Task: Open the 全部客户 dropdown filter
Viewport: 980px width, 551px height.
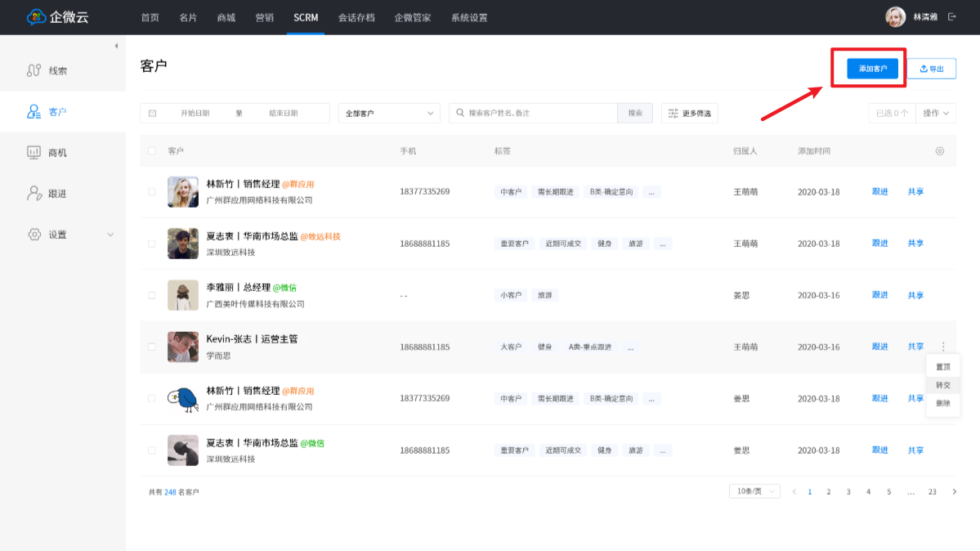Action: (x=389, y=113)
